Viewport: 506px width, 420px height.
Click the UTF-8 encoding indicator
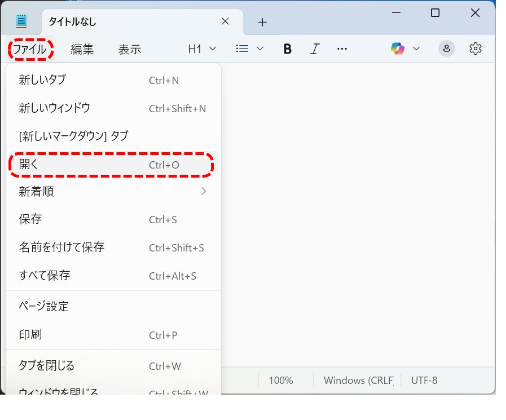(x=424, y=381)
